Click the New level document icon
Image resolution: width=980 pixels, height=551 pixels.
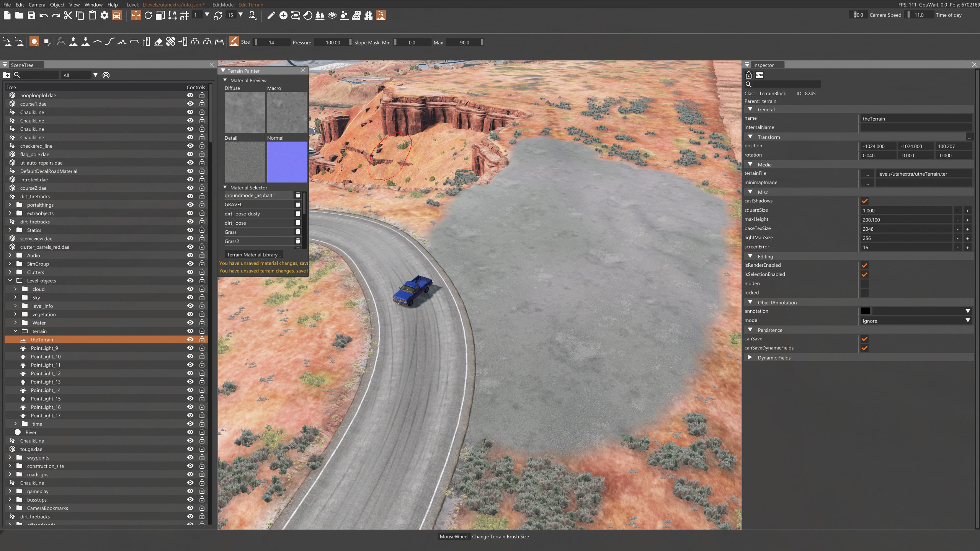click(7, 15)
